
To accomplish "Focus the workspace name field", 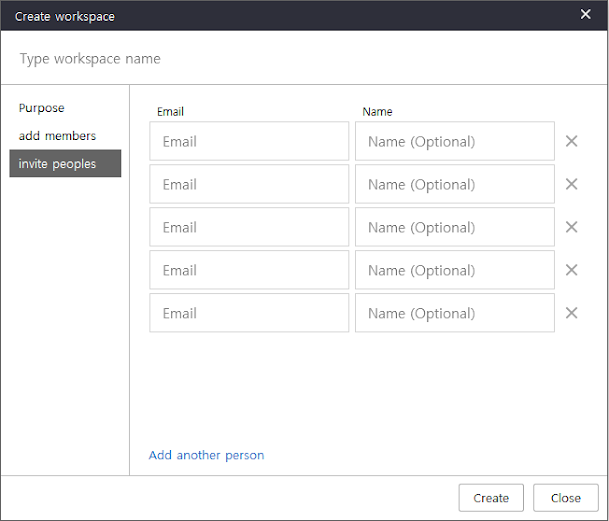I will click(300, 59).
